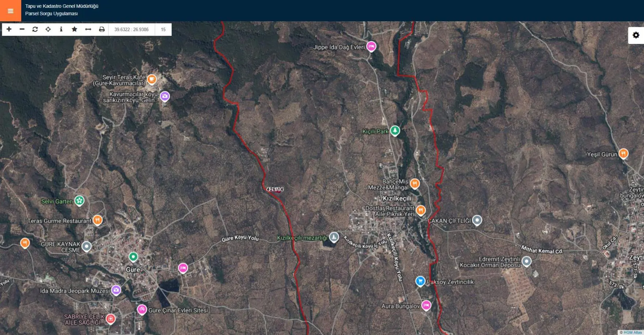This screenshot has width=644, height=335.
Task: Click Kızılkeçili mezarlığı cemetery marker
Action: (334, 237)
